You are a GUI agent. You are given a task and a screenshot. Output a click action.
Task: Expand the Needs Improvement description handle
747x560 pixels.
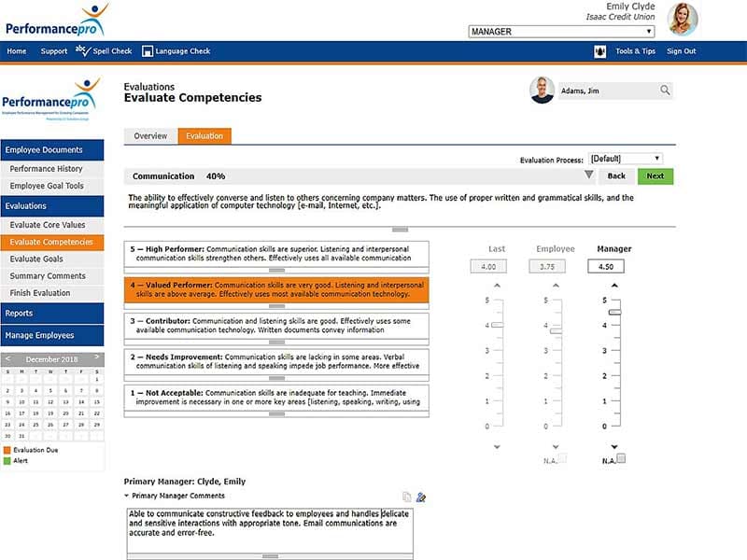276,378
